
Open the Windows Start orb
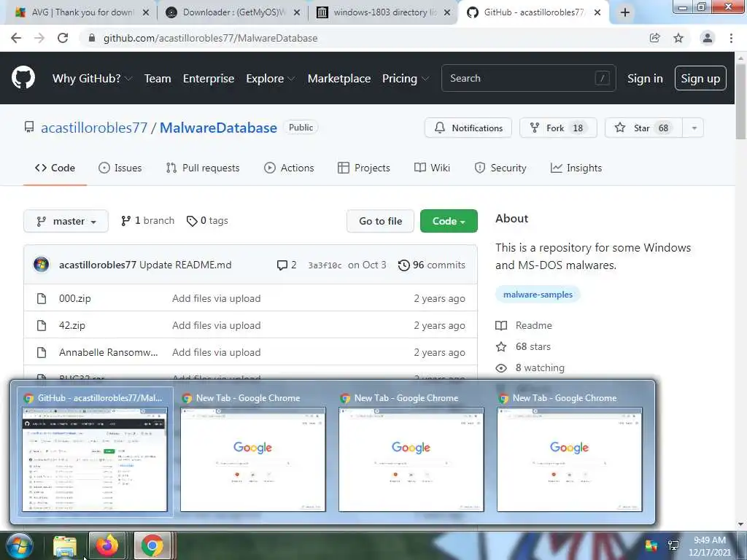click(19, 545)
